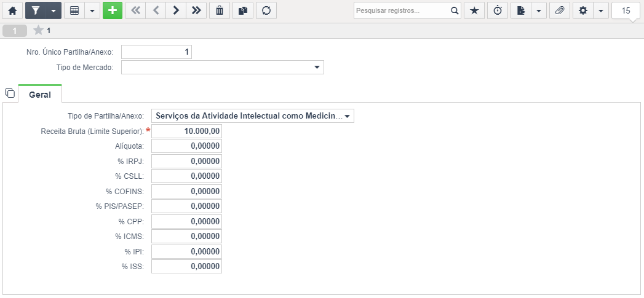Click the % IPI value field

186,252
